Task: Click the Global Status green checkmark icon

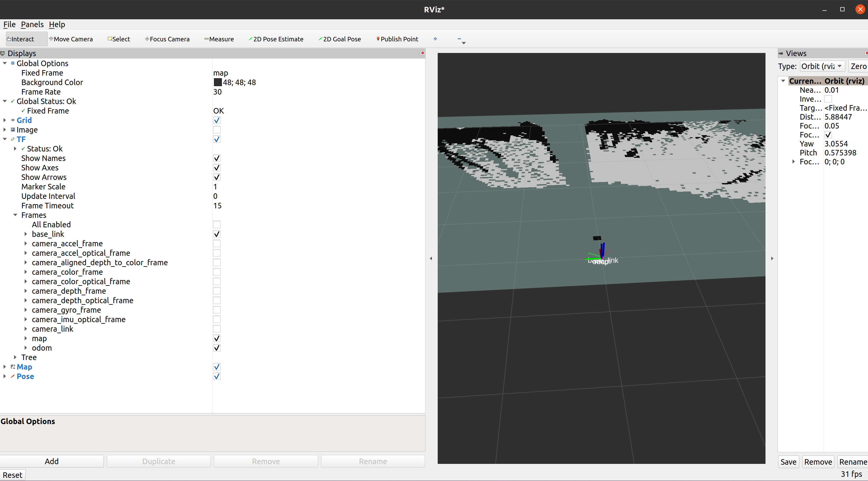Action: 13,101
